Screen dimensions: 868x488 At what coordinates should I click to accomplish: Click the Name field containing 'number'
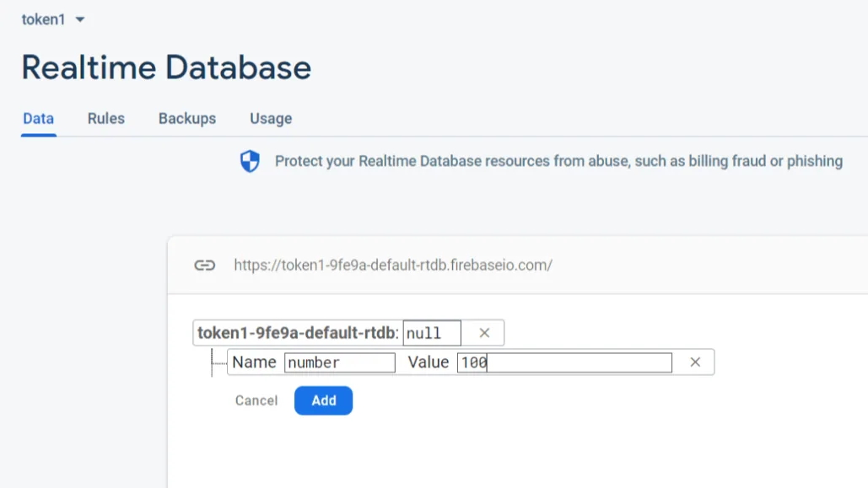click(339, 362)
